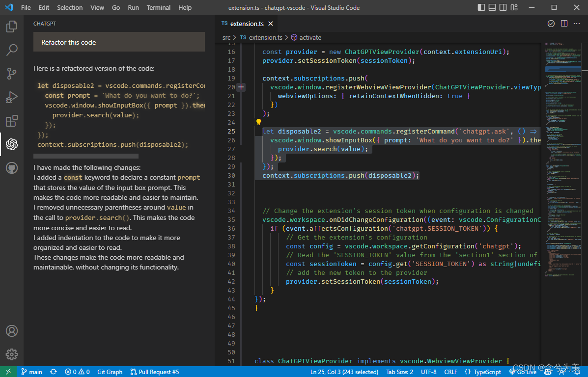Show the lightbulb code actions near line 25
The height and width of the screenshot is (377, 588).
click(258, 122)
